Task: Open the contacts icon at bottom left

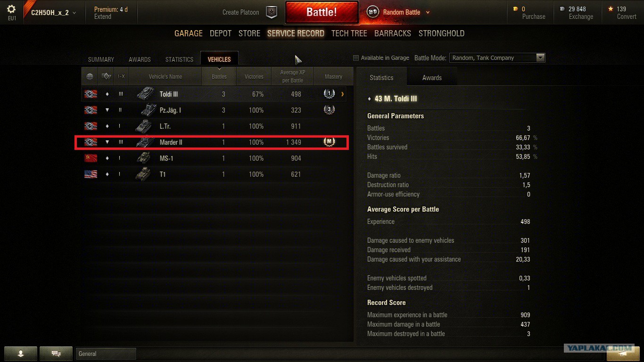Action: [21, 354]
